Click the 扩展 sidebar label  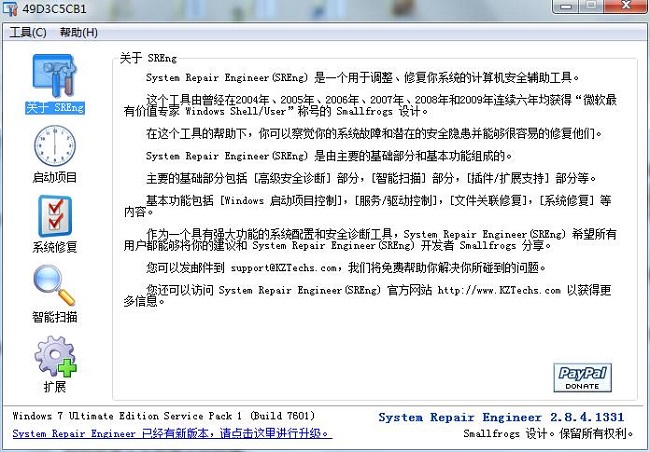pos(55,387)
